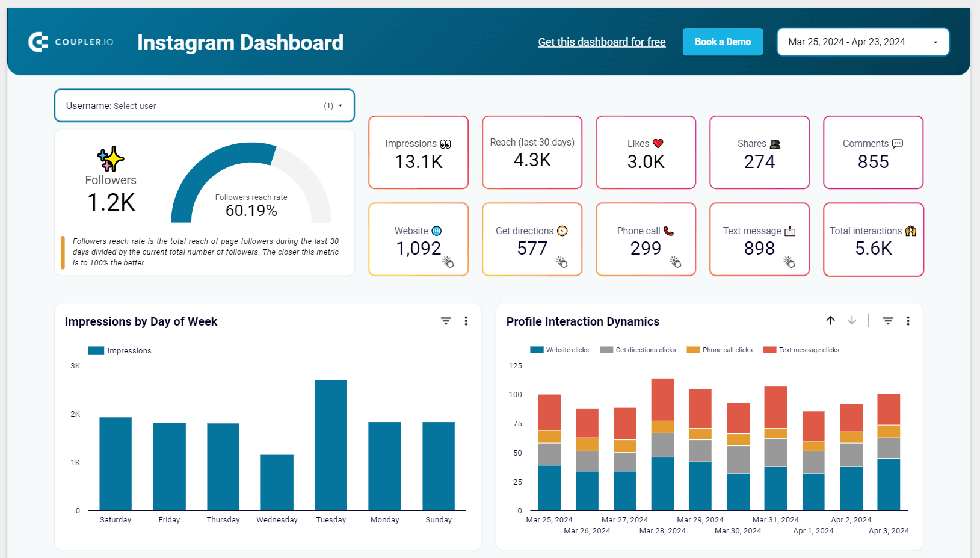Viewport: 980px width, 558px height.
Task: Click the Coupler.io logo
Action: pyautogui.click(x=70, y=42)
